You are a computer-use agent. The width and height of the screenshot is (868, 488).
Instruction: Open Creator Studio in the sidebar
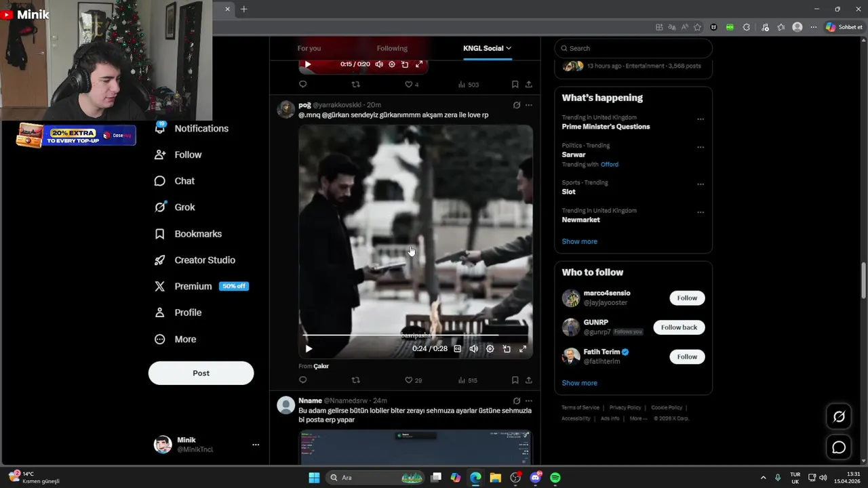(x=195, y=260)
